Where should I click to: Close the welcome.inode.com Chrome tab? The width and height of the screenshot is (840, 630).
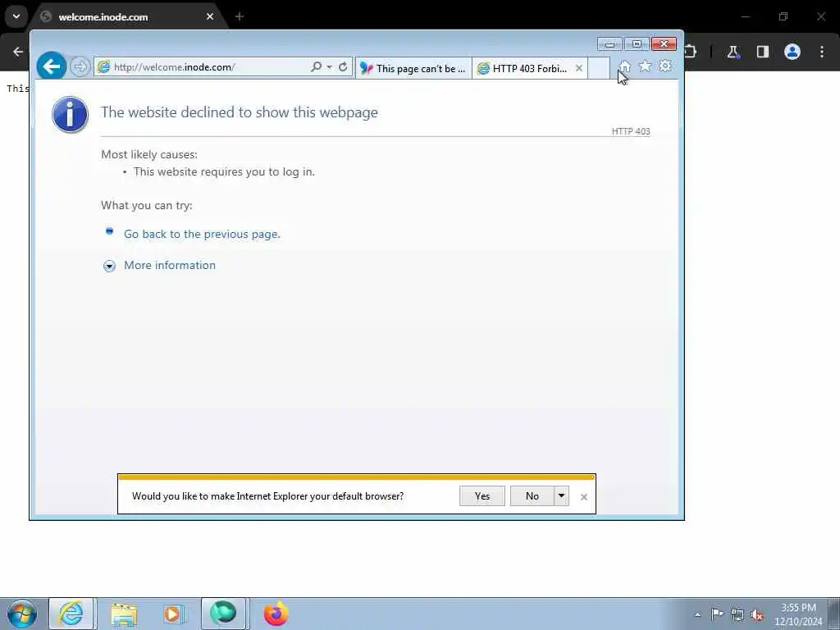click(210, 16)
